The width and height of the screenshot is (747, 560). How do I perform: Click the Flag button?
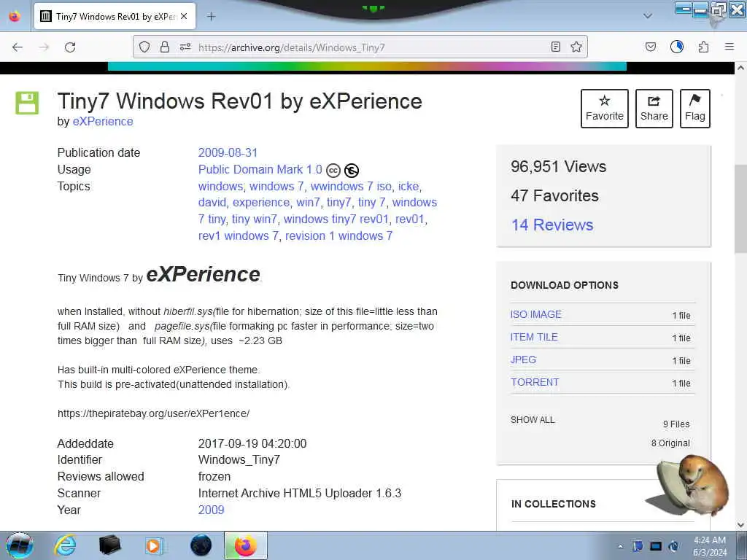695,109
